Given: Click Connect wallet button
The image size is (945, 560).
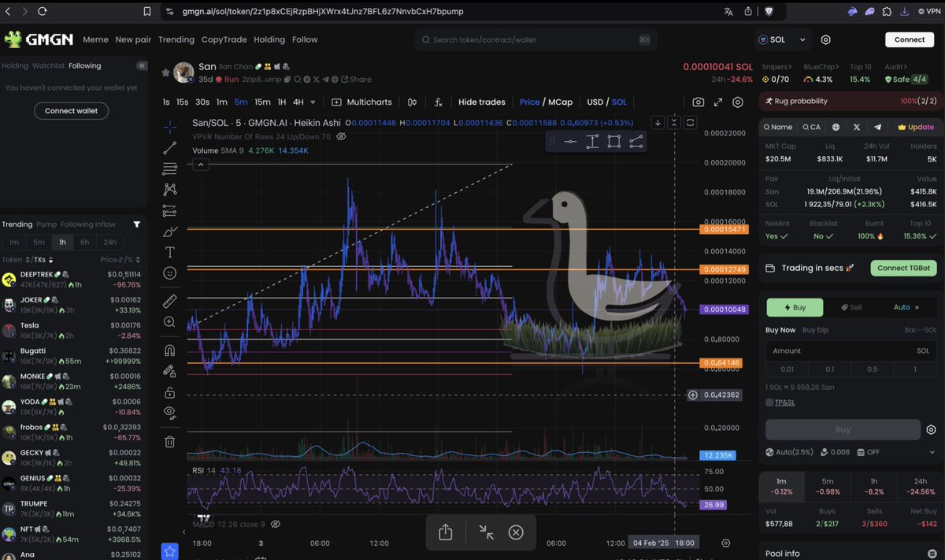Looking at the screenshot, I should click(71, 111).
